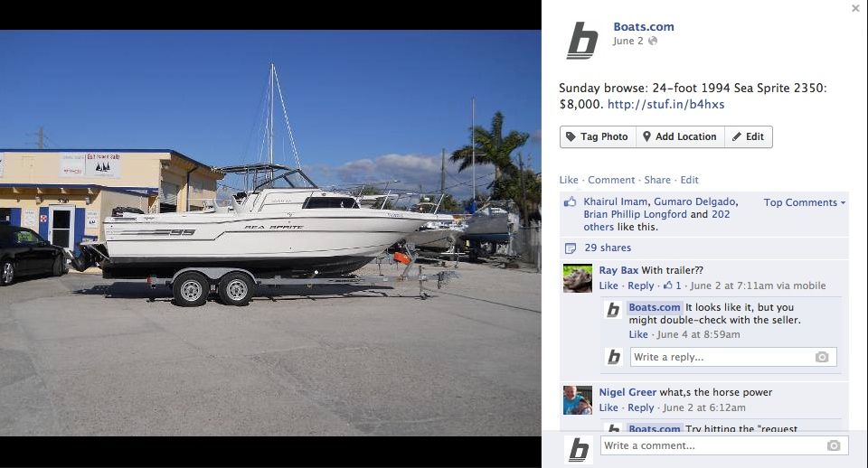Click the Share link under the post
The height and width of the screenshot is (468, 868).
click(657, 180)
